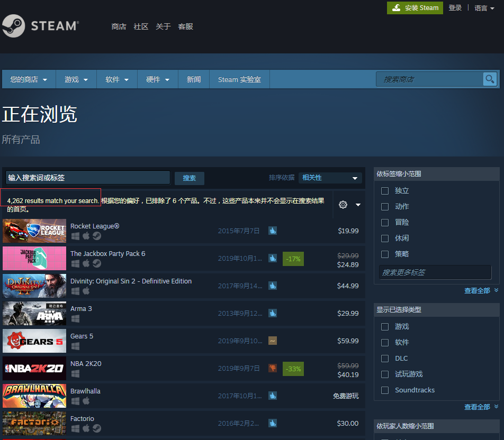Click review thumb icon for Divinity Original Sin 2
The height and width of the screenshot is (440, 504).
(273, 286)
